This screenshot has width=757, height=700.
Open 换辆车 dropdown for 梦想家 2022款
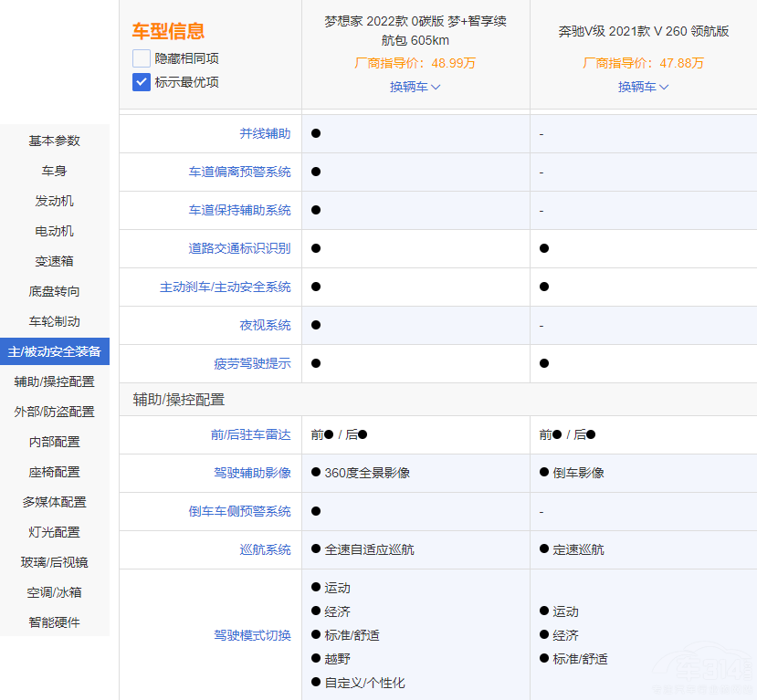point(415,87)
